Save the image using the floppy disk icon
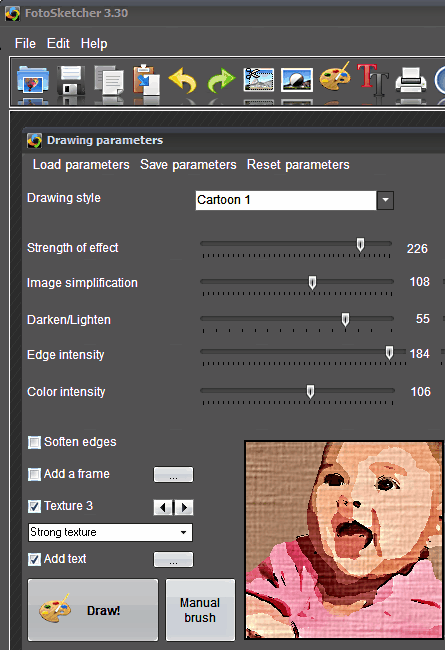The width and height of the screenshot is (445, 650). tap(71, 79)
